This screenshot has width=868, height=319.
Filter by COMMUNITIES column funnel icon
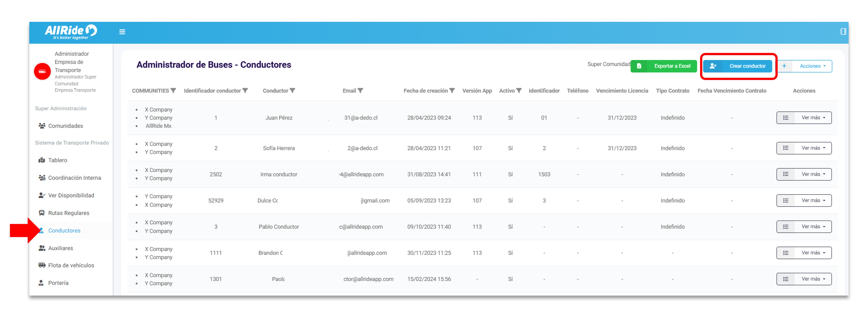click(174, 91)
